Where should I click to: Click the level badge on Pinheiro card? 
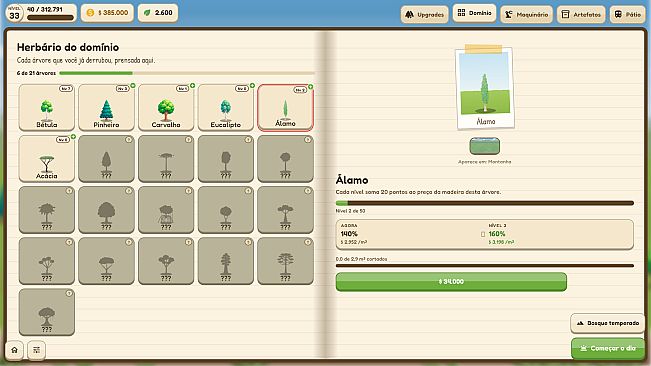pos(122,88)
